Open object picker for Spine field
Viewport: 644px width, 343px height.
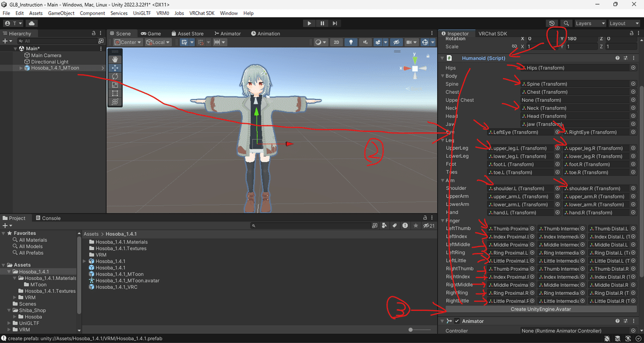tap(633, 84)
